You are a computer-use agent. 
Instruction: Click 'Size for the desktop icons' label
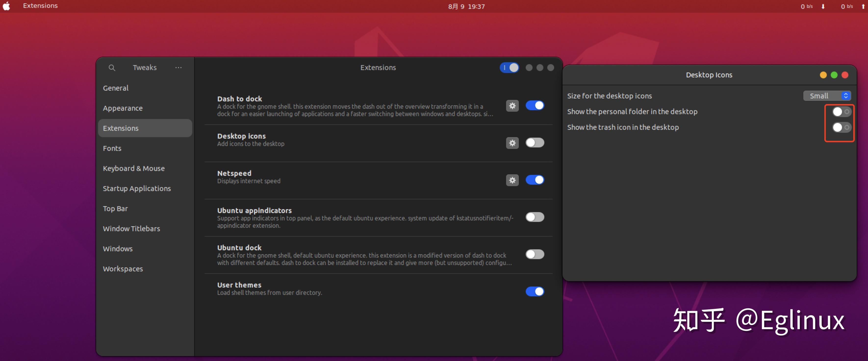pyautogui.click(x=609, y=96)
